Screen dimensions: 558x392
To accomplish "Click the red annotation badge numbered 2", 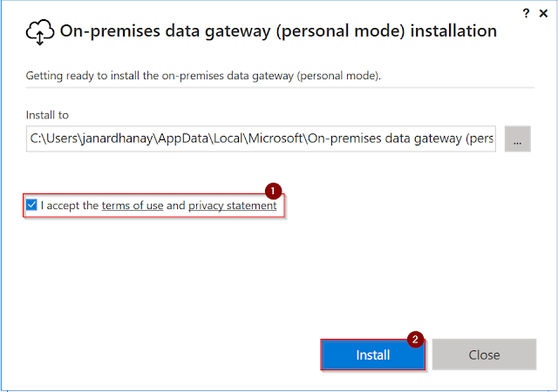I will click(416, 339).
